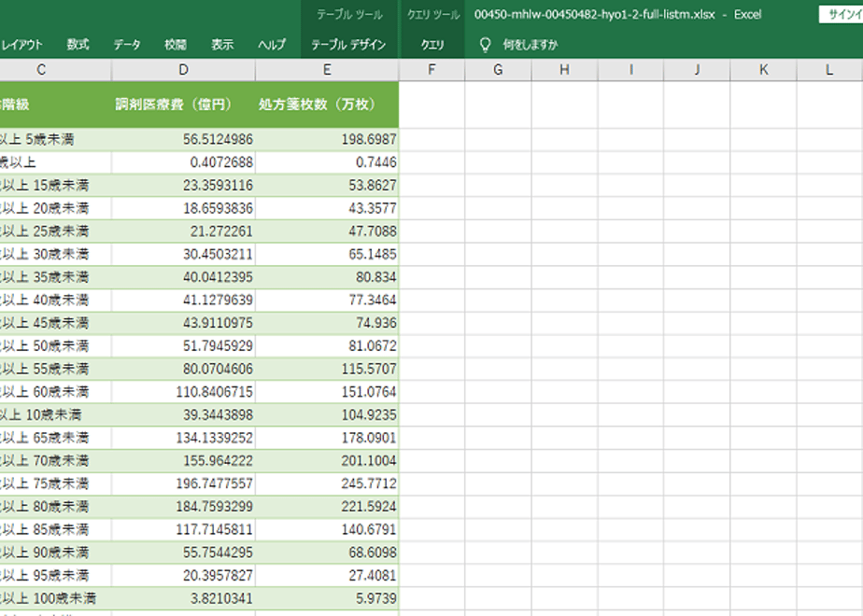Screen dimensions: 863x616
Task: Select cell with value 47.7088
Action: pos(327,231)
